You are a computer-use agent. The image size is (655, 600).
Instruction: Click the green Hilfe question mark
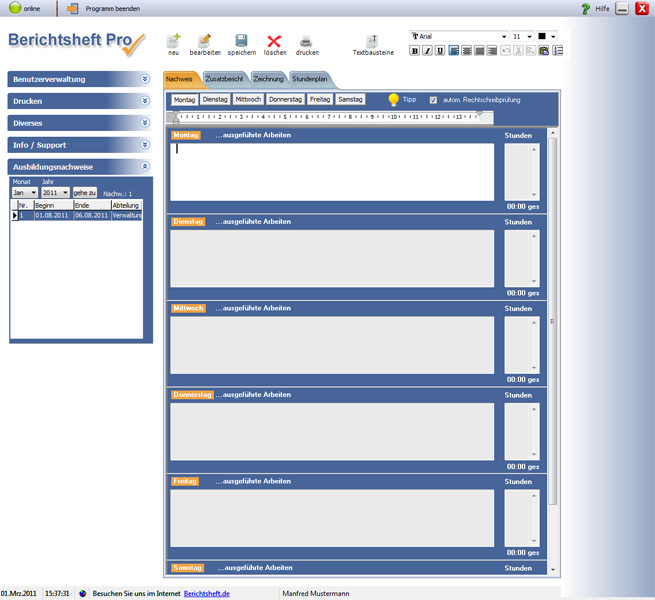coord(586,8)
